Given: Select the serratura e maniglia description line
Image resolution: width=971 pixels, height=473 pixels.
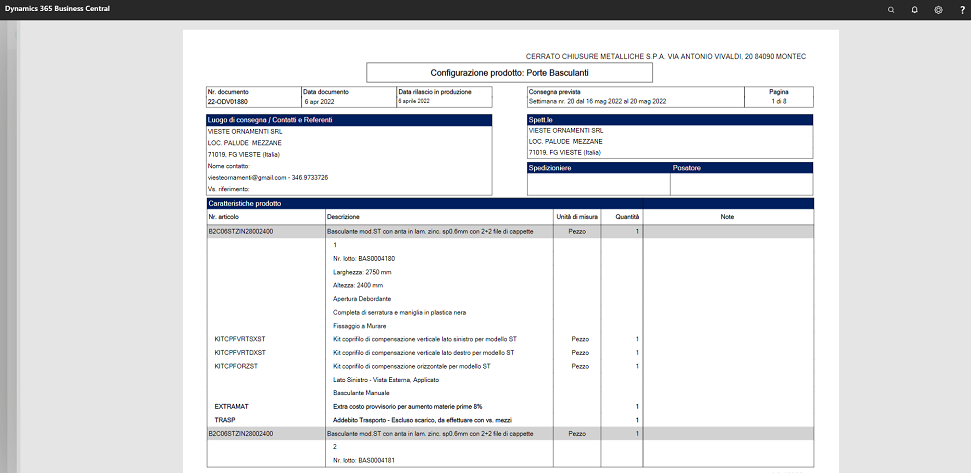Looking at the screenshot, I should pyautogui.click(x=399, y=312).
